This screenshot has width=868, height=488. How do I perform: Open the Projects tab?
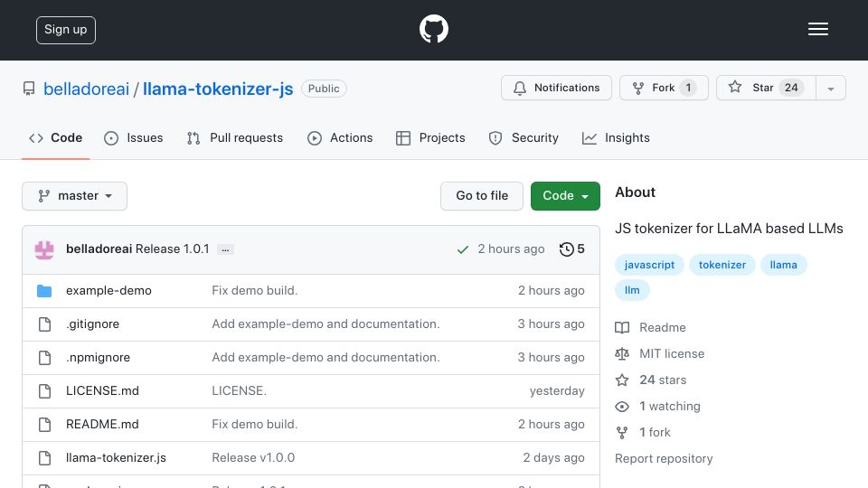pos(430,137)
